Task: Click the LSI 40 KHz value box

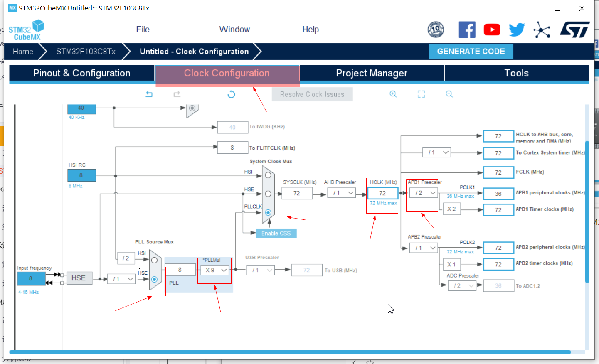Action: [x=81, y=108]
